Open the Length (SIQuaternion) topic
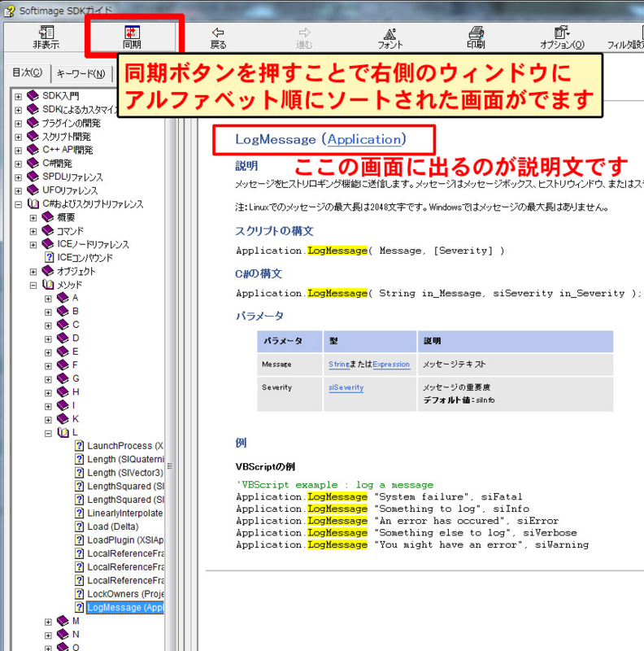Viewport: 644px width, 651px height. [x=125, y=459]
